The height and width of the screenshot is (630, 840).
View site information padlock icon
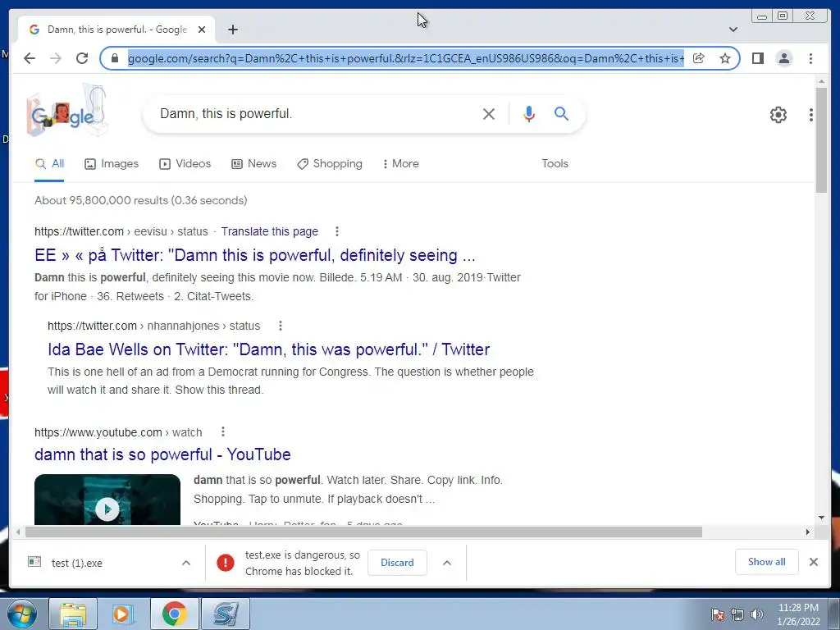pos(115,58)
